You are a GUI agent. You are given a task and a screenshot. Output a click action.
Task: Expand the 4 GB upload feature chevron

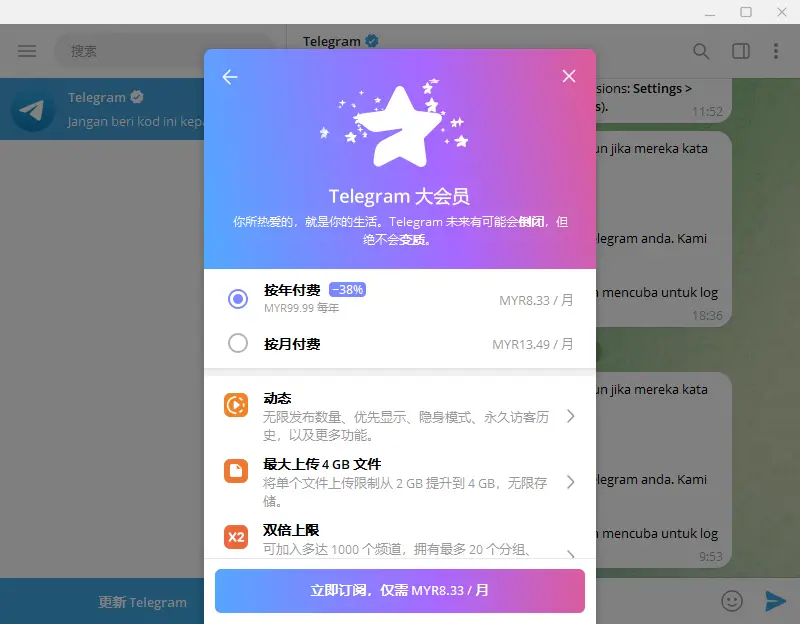tap(570, 482)
